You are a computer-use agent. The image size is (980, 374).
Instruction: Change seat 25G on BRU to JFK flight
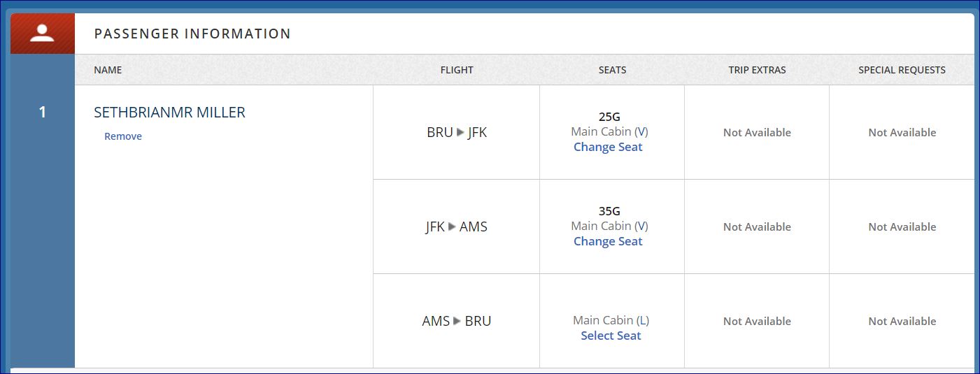[x=608, y=147]
